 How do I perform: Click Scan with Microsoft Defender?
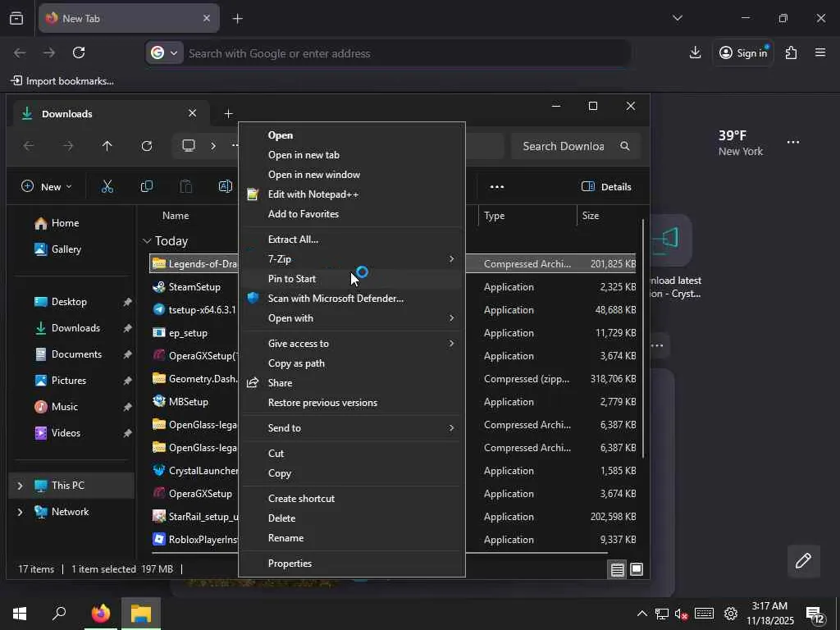point(336,299)
